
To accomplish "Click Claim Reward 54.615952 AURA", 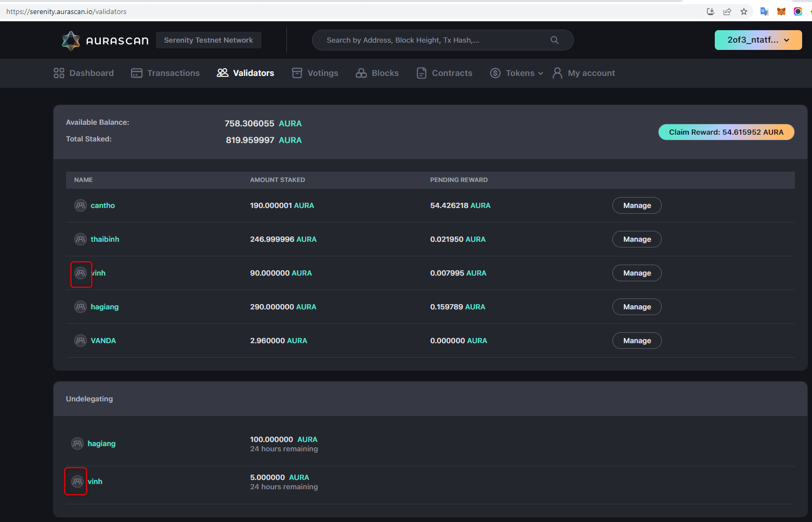I will tap(726, 132).
